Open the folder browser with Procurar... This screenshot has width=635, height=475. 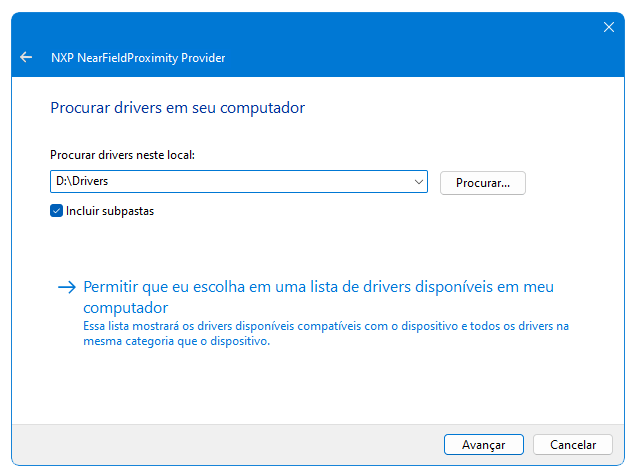[x=483, y=183]
